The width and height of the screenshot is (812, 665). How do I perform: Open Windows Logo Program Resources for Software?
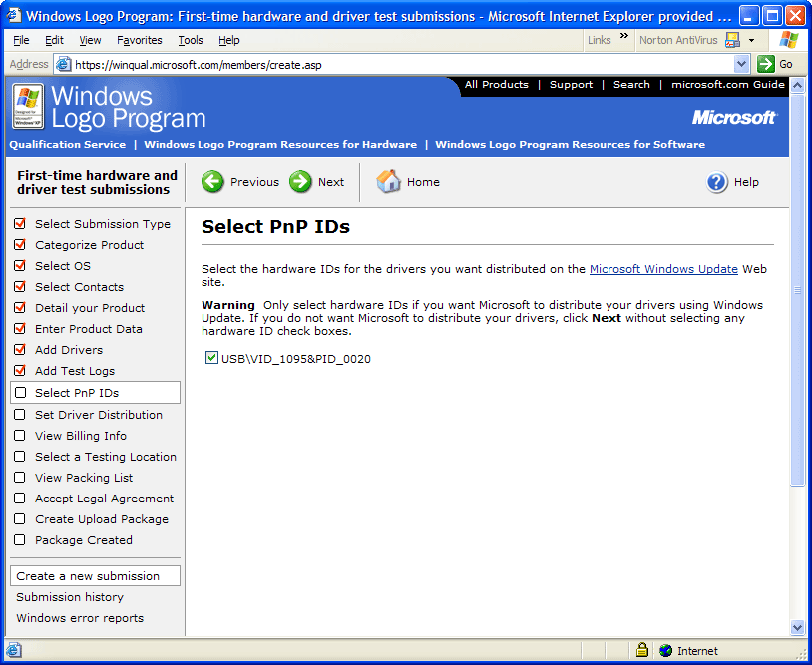click(x=570, y=144)
